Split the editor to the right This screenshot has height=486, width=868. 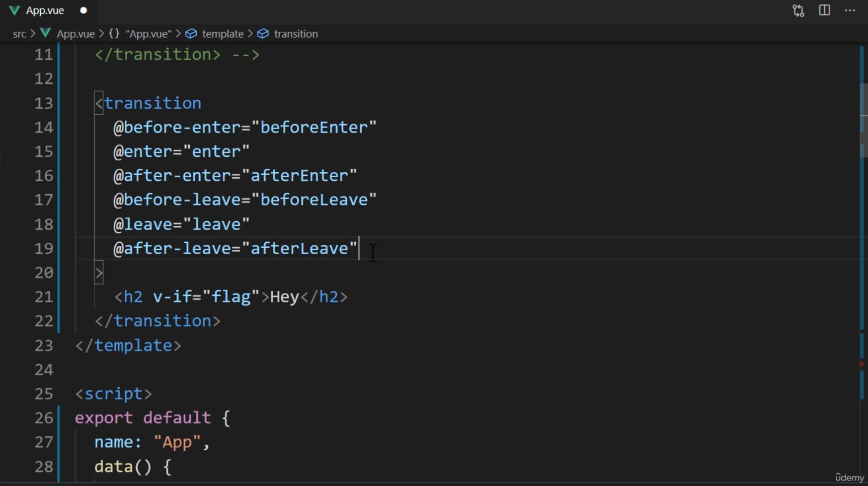pos(824,10)
